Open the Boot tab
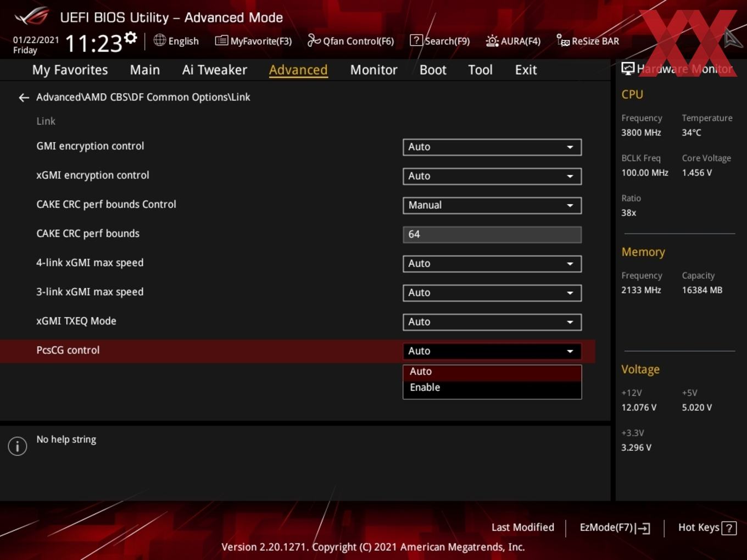Image resolution: width=747 pixels, height=560 pixels. tap(433, 70)
